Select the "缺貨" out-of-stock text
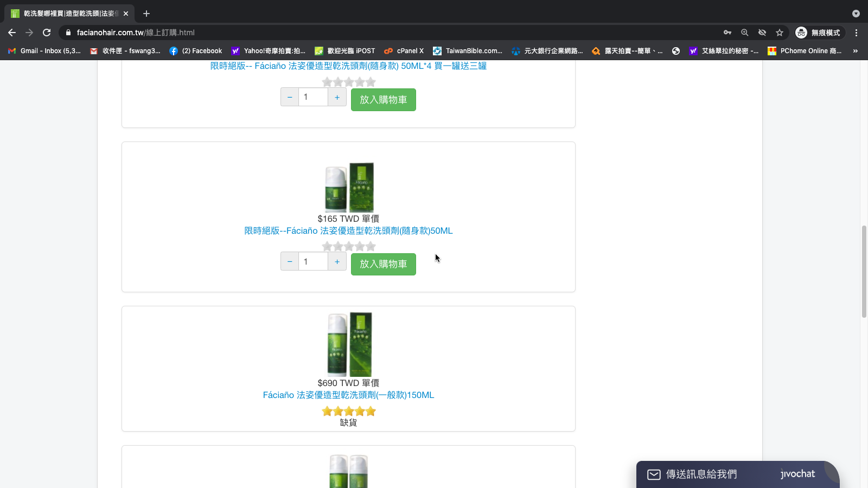The width and height of the screenshot is (868, 488). 348,422
